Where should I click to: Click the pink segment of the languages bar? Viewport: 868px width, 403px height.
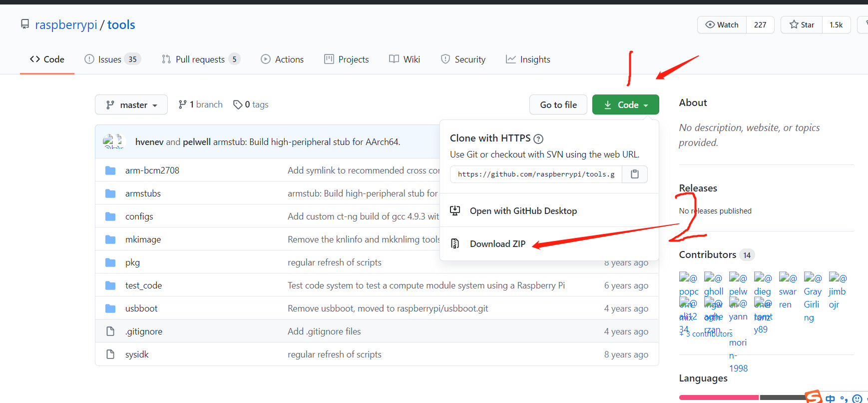(719, 397)
